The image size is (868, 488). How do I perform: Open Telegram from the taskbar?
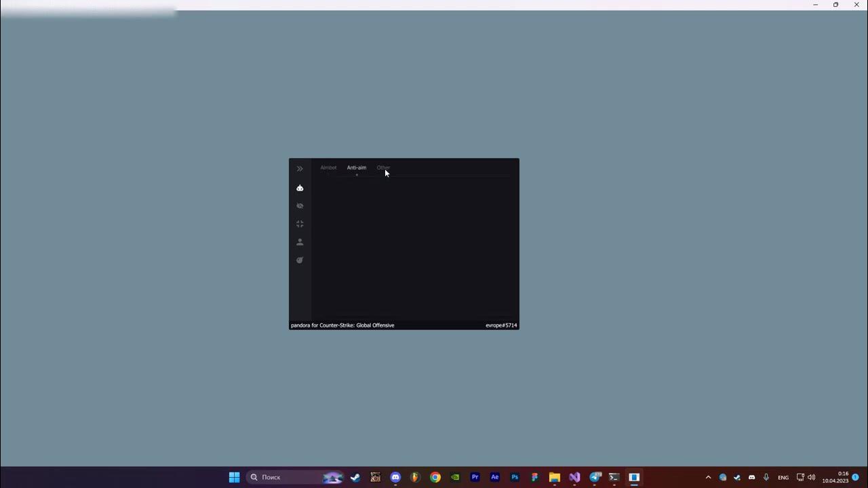click(595, 477)
